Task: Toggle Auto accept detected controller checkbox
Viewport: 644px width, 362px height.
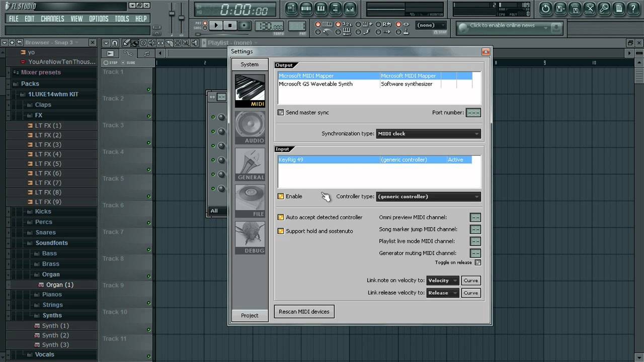Action: (281, 218)
